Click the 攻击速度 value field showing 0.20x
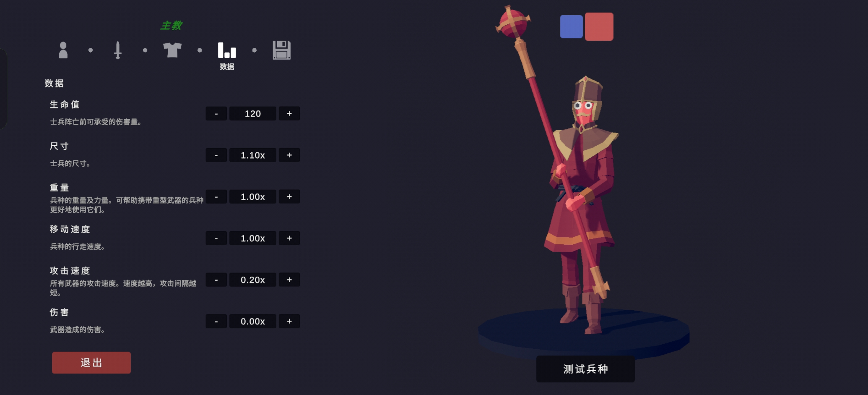This screenshot has width=868, height=395. 253,280
